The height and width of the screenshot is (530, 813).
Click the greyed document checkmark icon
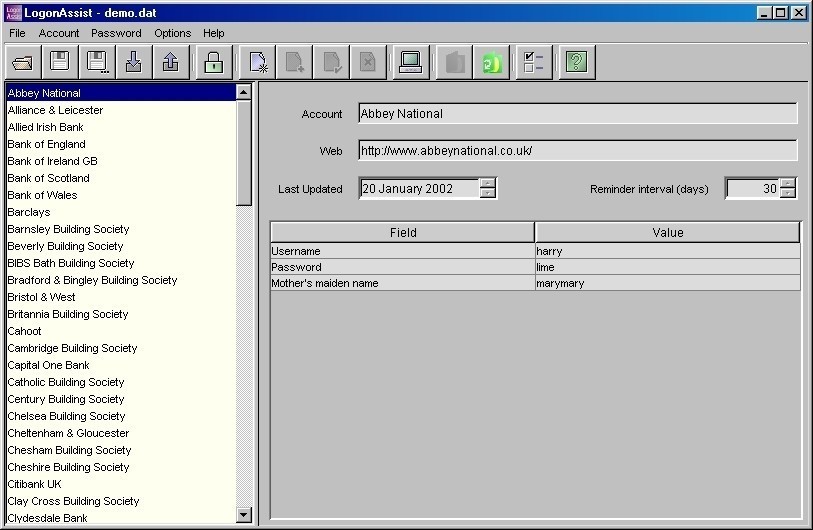point(331,62)
